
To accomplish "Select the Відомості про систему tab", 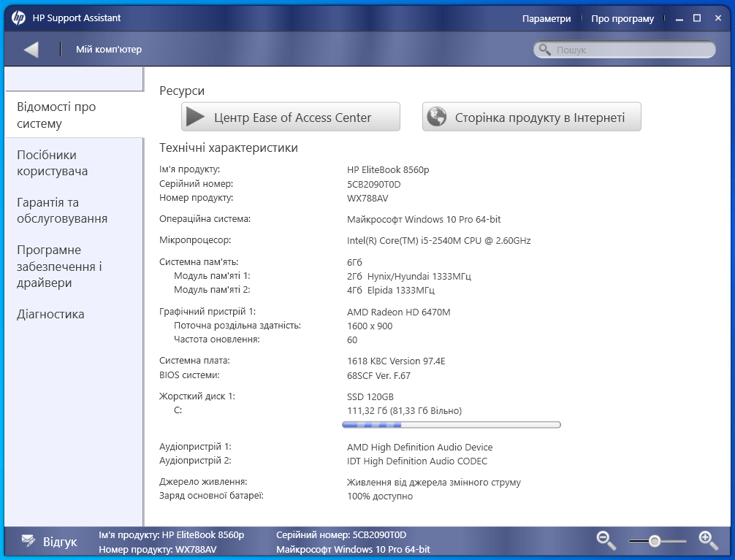I will pos(74,115).
